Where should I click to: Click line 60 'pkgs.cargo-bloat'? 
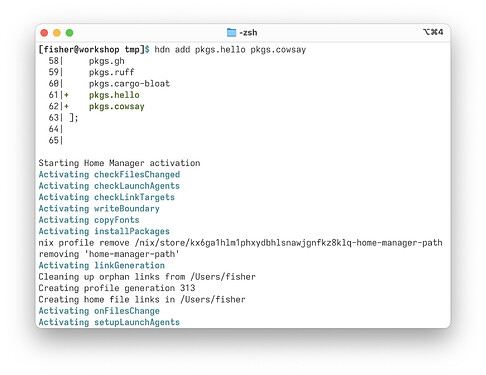click(x=129, y=84)
